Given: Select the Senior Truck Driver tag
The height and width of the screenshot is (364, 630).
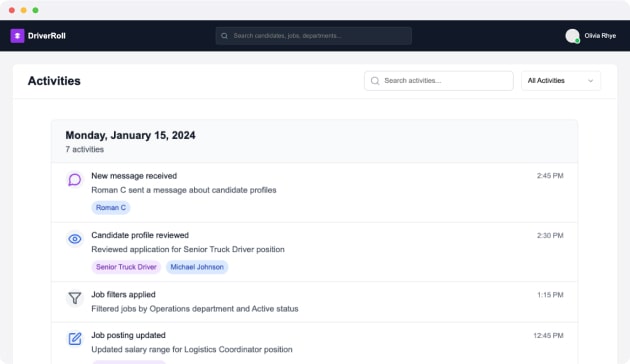Looking at the screenshot, I should point(126,267).
